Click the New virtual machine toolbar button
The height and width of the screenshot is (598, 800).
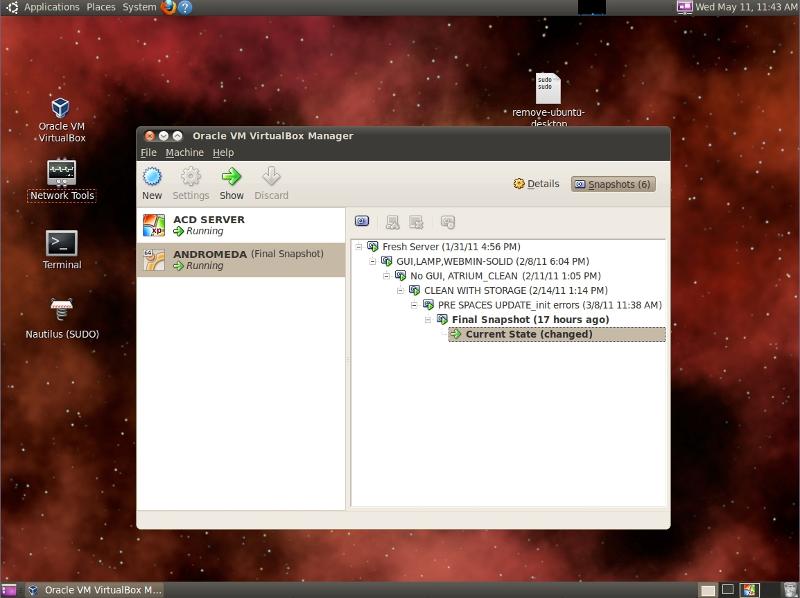[152, 183]
